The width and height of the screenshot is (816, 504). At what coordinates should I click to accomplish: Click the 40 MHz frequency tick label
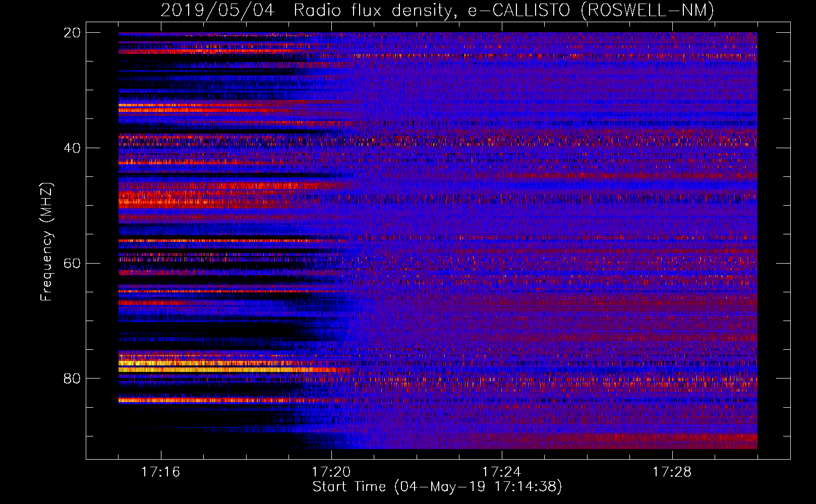[x=72, y=148]
